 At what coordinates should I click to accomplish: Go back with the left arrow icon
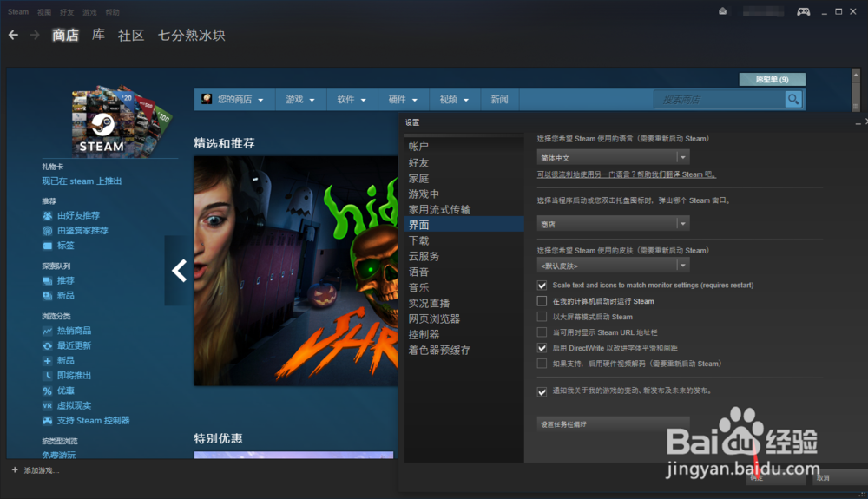pos(13,36)
